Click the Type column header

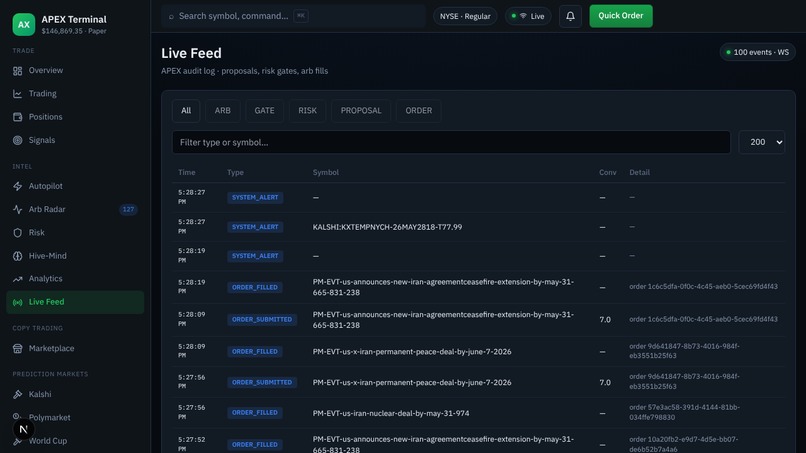(235, 172)
